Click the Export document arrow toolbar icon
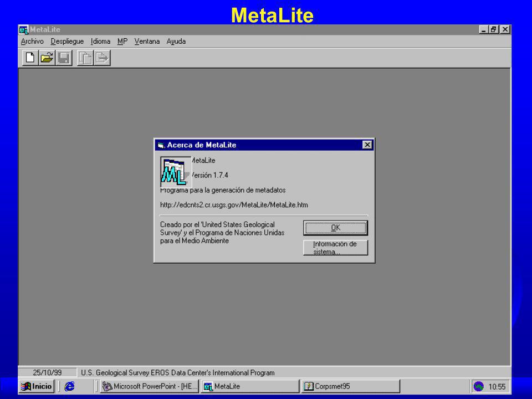Screen dimensions: 532x399 (102, 58)
